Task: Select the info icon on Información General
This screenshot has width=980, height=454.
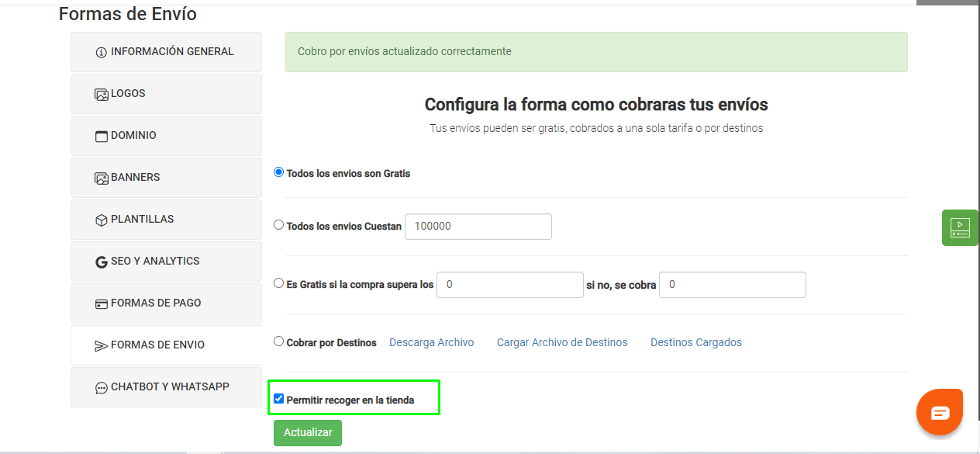Action: point(101,51)
